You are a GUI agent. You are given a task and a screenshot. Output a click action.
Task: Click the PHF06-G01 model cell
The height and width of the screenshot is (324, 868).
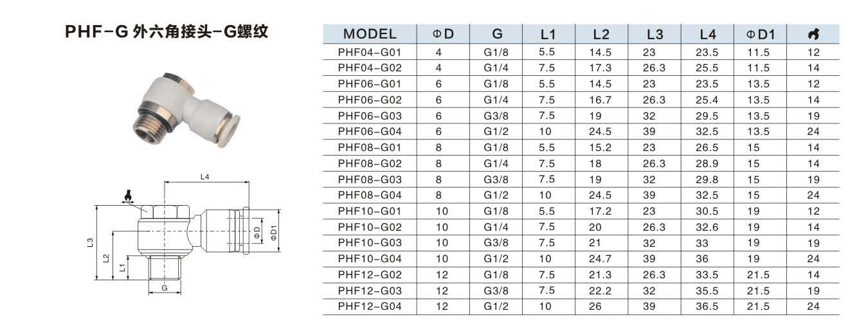point(370,84)
